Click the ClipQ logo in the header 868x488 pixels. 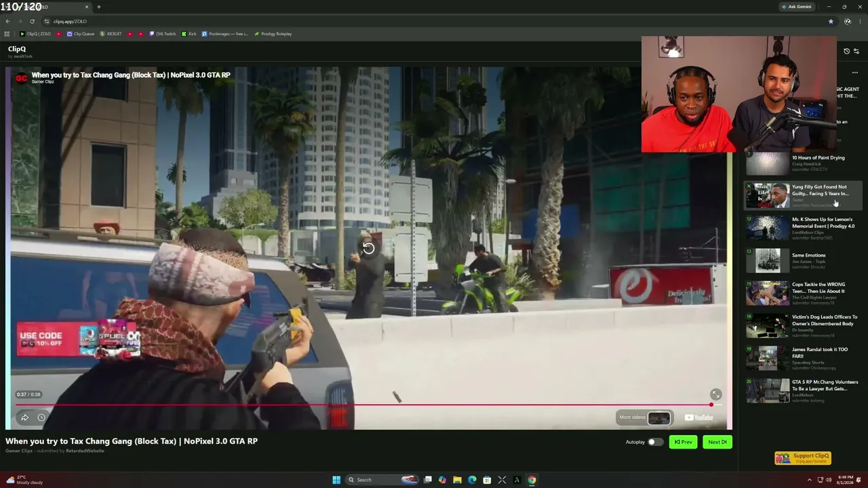(x=17, y=49)
